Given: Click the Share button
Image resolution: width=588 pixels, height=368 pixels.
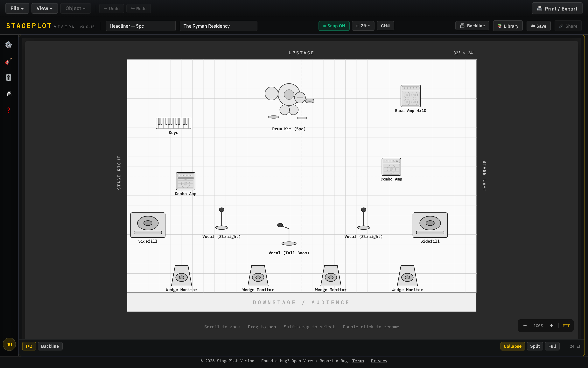Looking at the screenshot, I should point(568,26).
